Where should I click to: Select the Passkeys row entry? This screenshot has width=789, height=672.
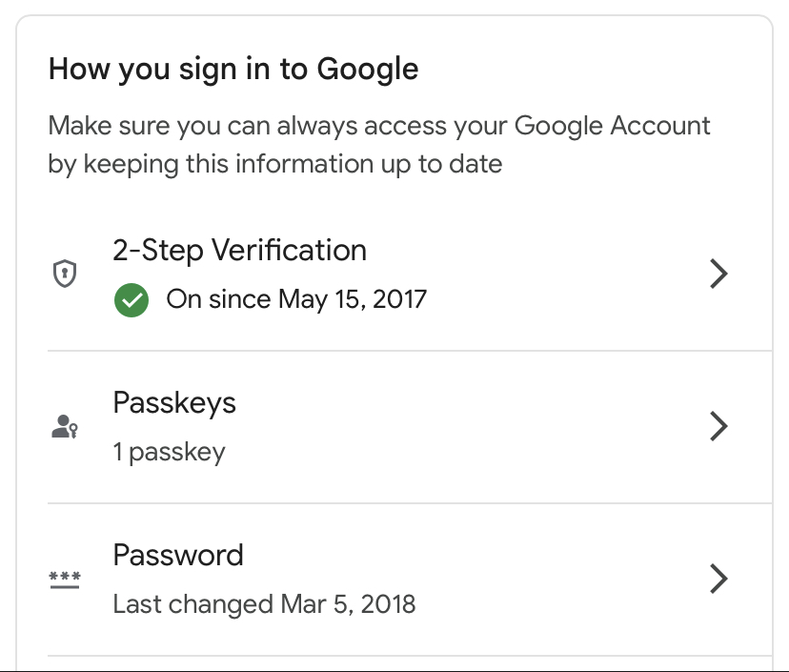(x=381, y=426)
